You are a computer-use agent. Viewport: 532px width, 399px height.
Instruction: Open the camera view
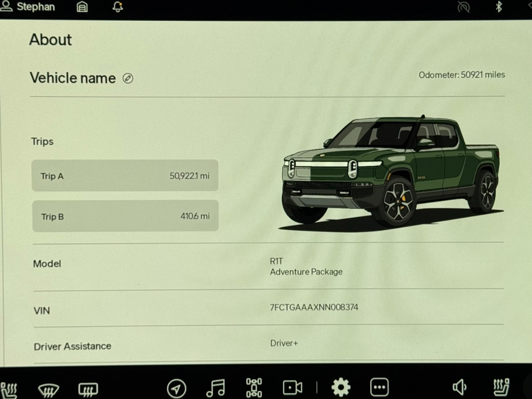[293, 388]
